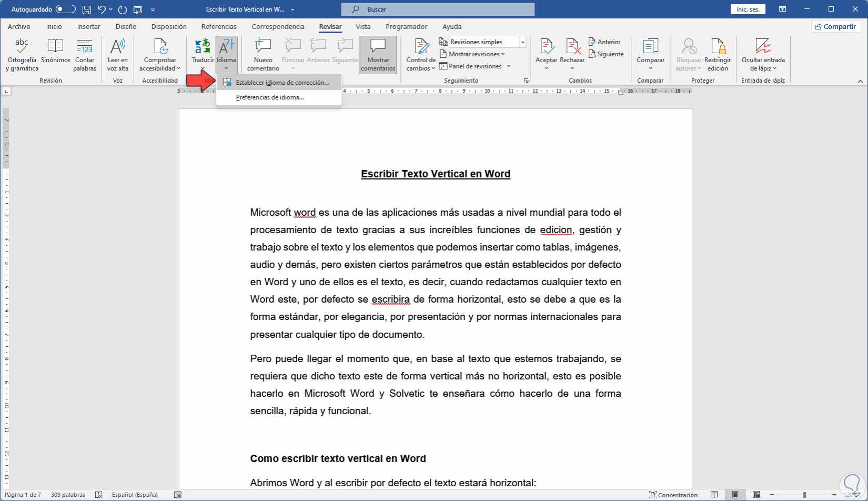Zoom in with the plus button
This screenshot has width=868, height=501.
(x=834, y=495)
